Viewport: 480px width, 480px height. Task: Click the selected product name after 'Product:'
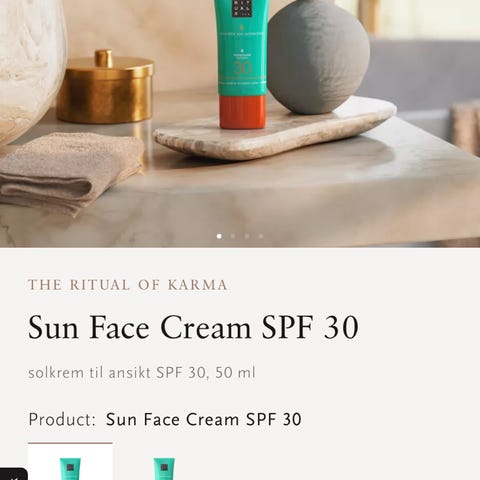(x=203, y=419)
